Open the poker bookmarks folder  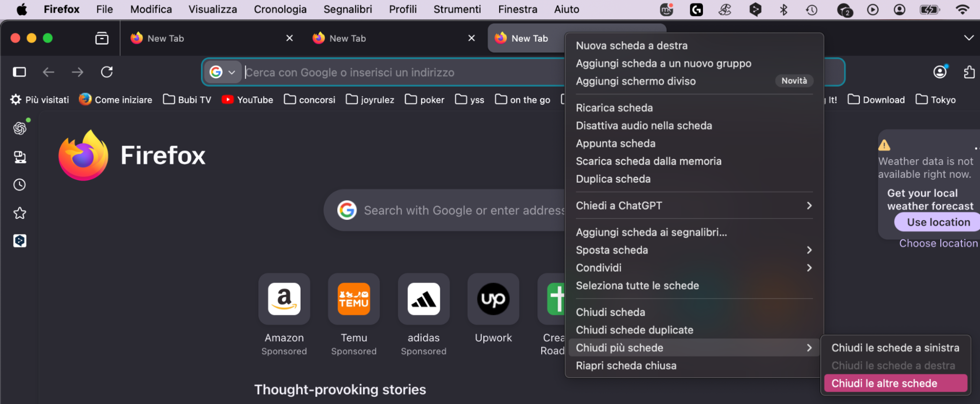[425, 100]
